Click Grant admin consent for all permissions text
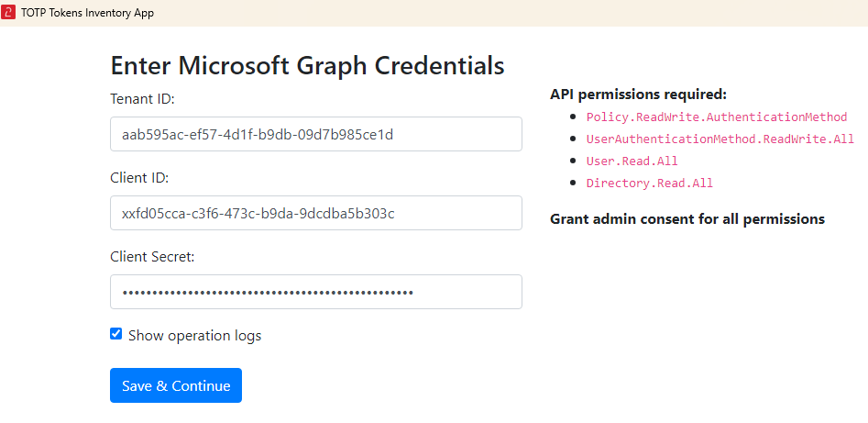Image resolution: width=868 pixels, height=423 pixels. 687,219
